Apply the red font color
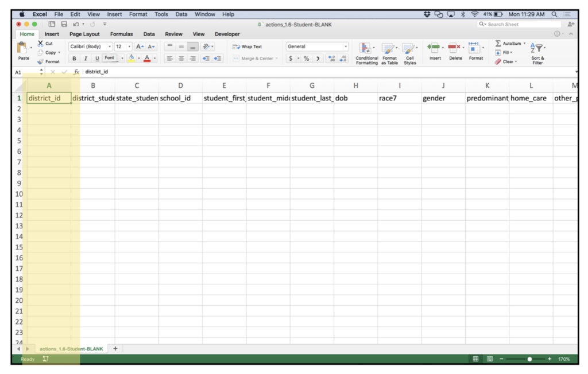Viewport: 588px width, 374px height. 147,59
